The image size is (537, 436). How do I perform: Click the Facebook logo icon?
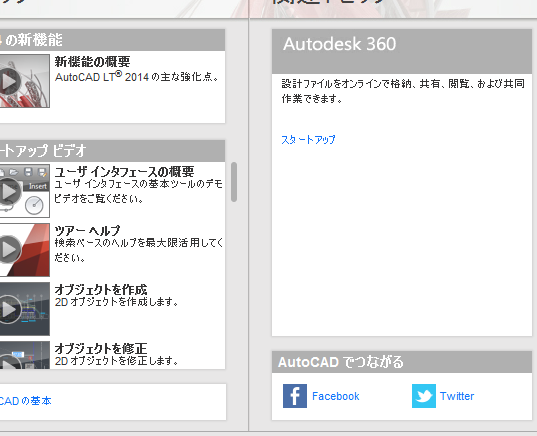tap(295, 396)
